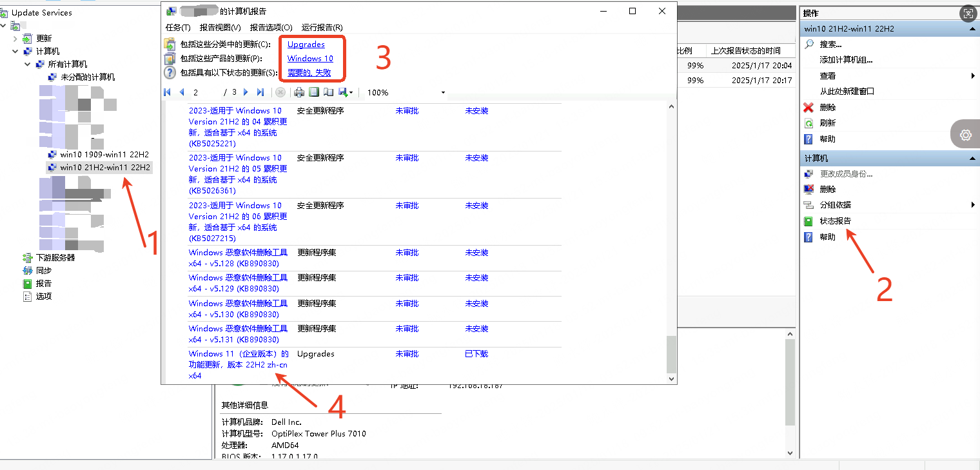Advance to next report page
980x470 pixels.
(246, 92)
